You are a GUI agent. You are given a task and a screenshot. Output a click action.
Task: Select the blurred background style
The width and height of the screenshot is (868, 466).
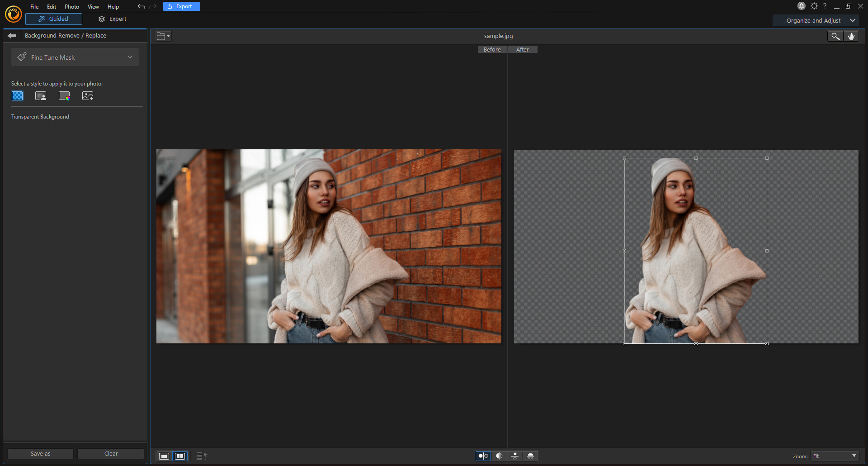click(41, 96)
